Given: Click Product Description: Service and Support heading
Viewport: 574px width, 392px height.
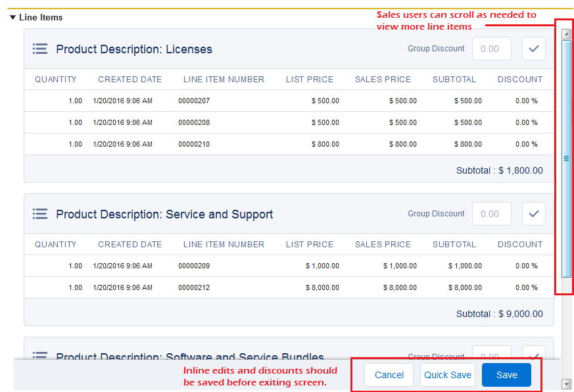Looking at the screenshot, I should 164,214.
